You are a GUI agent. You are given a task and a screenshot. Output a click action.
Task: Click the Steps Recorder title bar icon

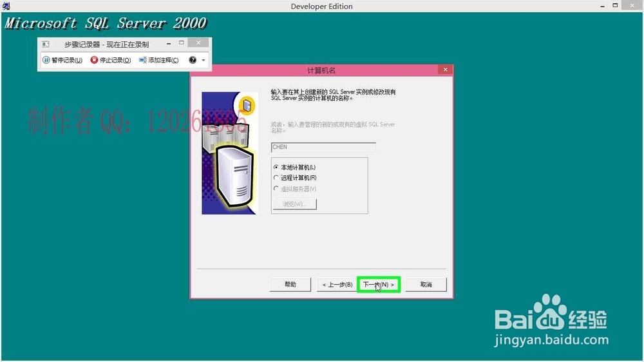click(x=46, y=44)
